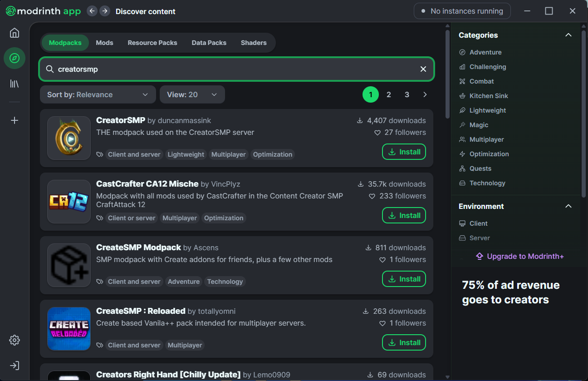
Task: Go to next results page arrow
Action: click(425, 94)
